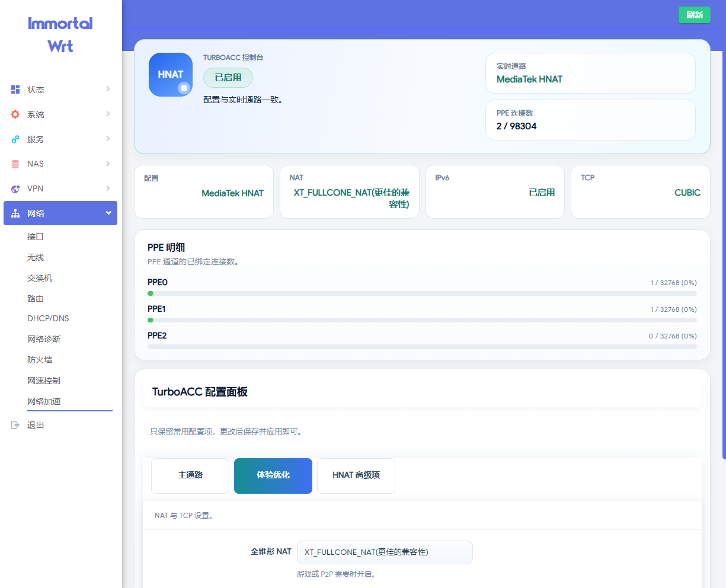The width and height of the screenshot is (726, 588).
Task: Click the PPE1 progress bar
Action: 422,320
